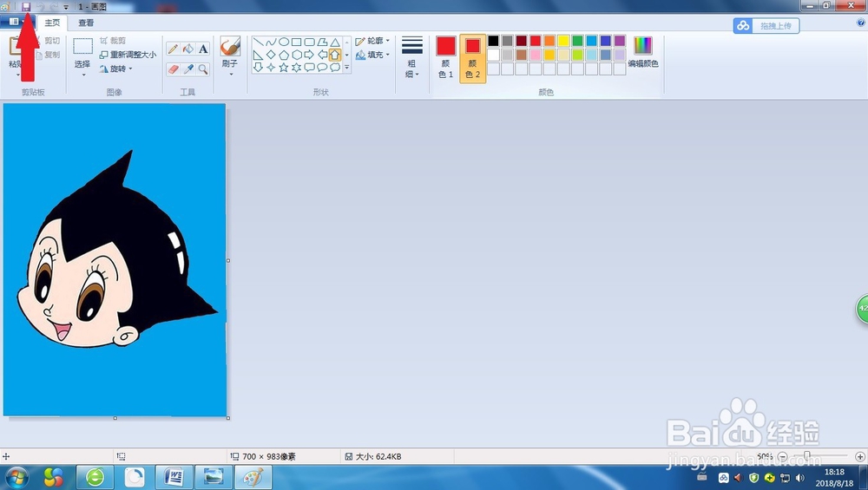The image size is (868, 490).
Task: Click the zoom in plus button
Action: 859,457
